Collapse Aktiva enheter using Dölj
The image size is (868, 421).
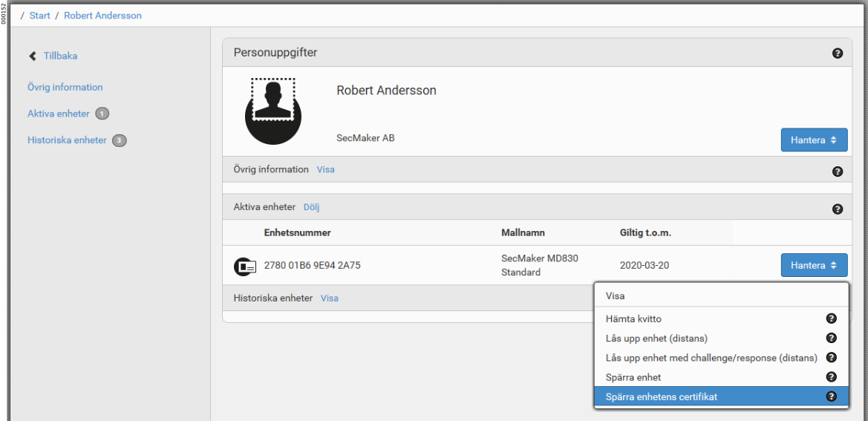(311, 207)
